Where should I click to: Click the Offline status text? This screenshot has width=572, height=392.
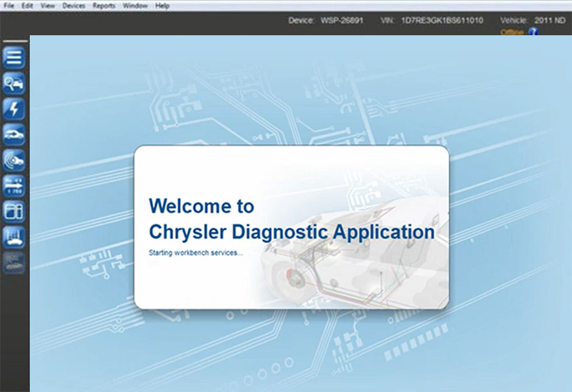click(512, 32)
